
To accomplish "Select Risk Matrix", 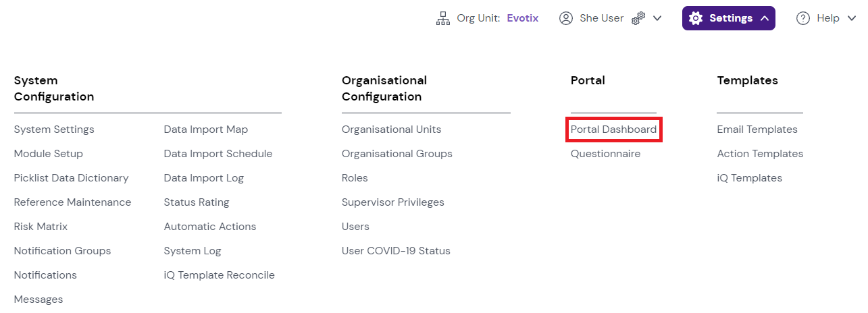I will pos(41,227).
